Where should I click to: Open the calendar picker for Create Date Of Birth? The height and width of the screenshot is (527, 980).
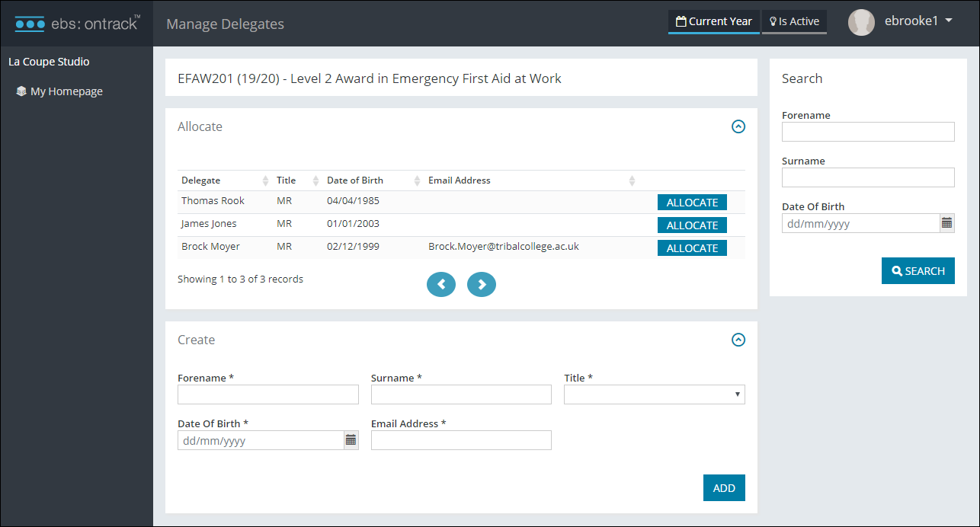(x=350, y=439)
